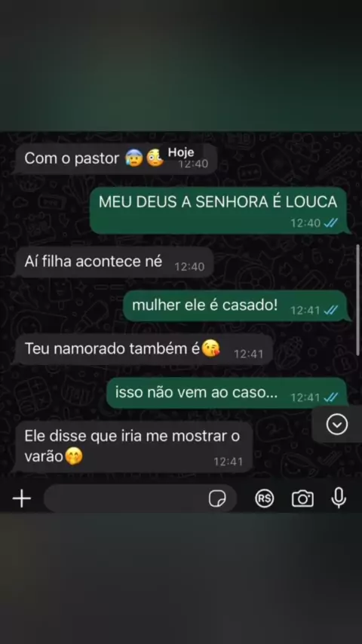Viewport: 362px width, 644px height.
Task: Open the R$ payment icon
Action: [x=264, y=498]
